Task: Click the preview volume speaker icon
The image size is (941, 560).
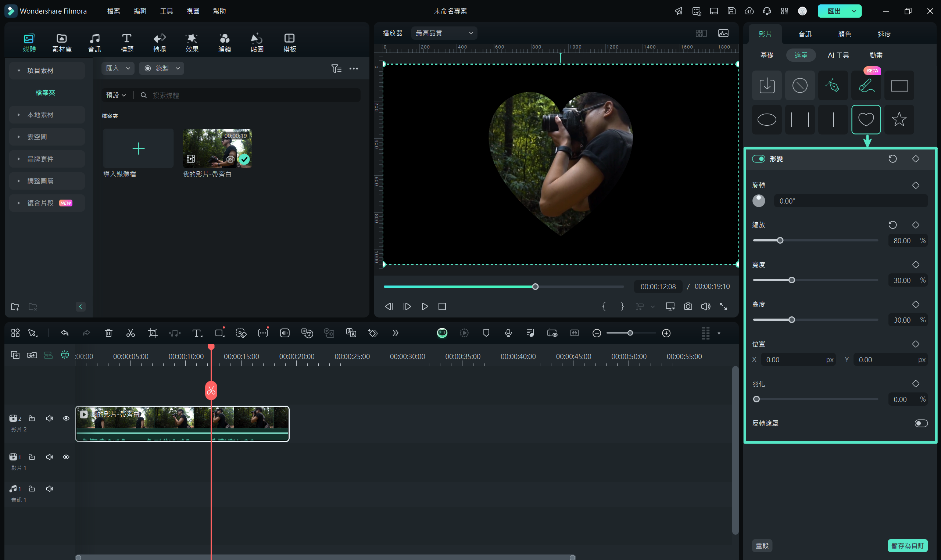Action: [705, 306]
